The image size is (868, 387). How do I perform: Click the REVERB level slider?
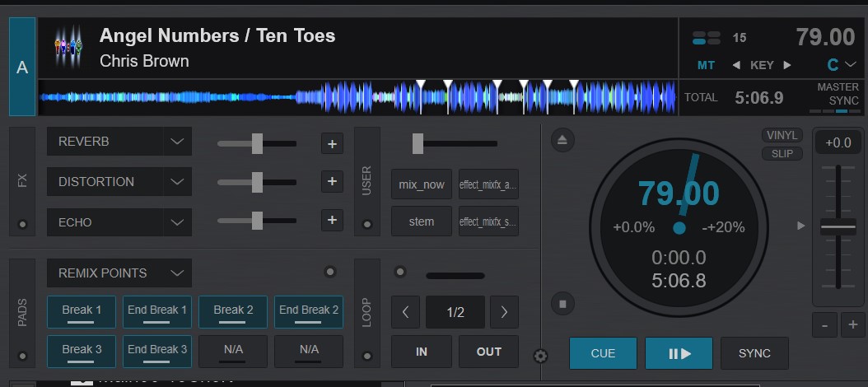[257, 143]
